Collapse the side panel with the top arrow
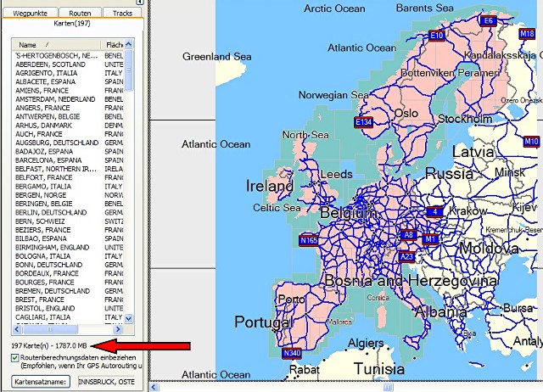The width and height of the screenshot is (543, 392). [x=139, y=2]
